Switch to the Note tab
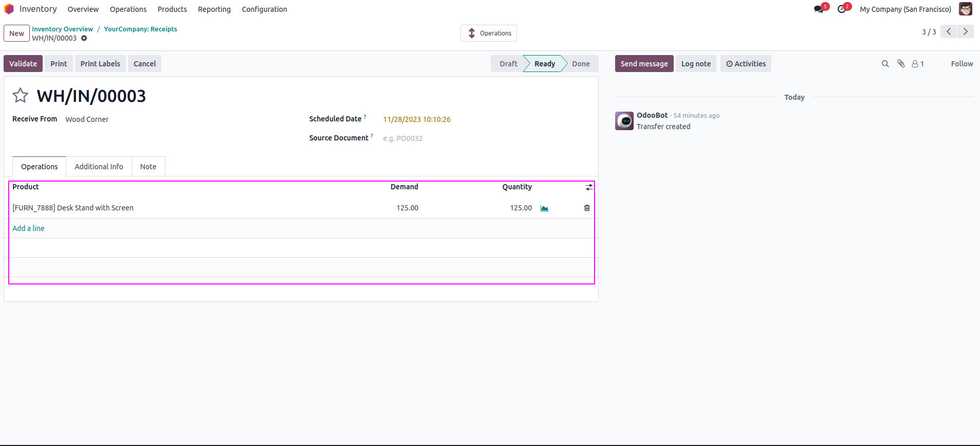The height and width of the screenshot is (446, 980). click(148, 167)
